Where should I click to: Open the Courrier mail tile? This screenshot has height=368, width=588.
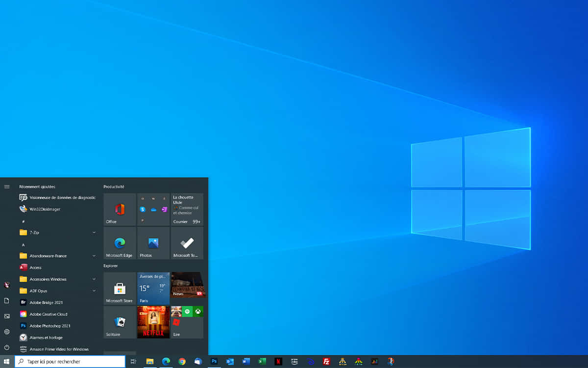pyautogui.click(x=187, y=209)
